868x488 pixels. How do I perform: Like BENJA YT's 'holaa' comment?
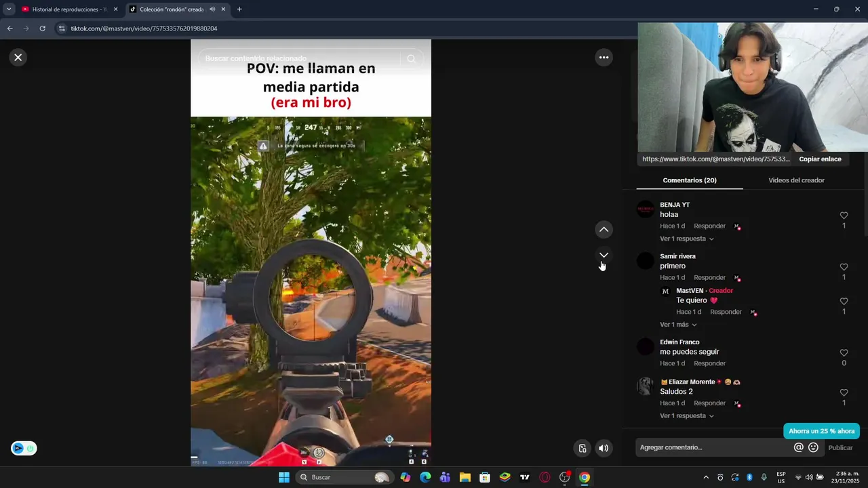click(x=844, y=216)
